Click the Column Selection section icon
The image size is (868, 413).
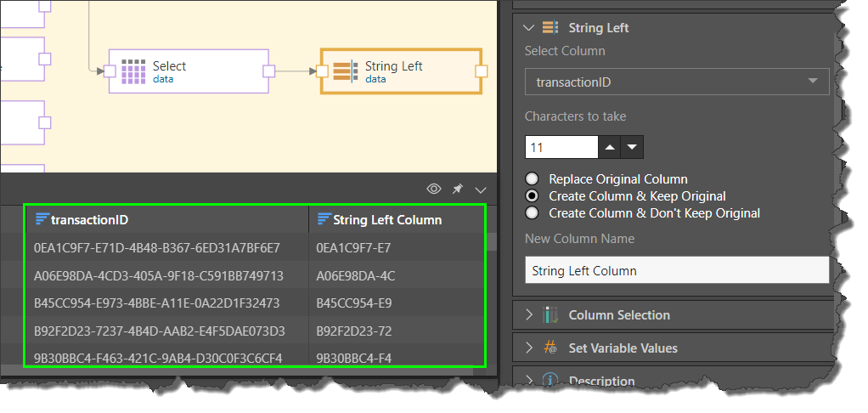(550, 315)
